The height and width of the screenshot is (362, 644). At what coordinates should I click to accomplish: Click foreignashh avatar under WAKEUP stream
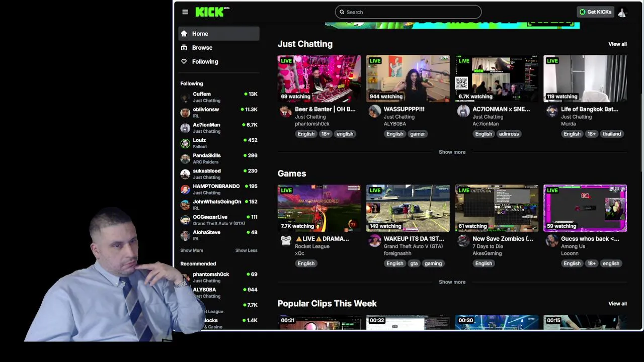point(374,241)
